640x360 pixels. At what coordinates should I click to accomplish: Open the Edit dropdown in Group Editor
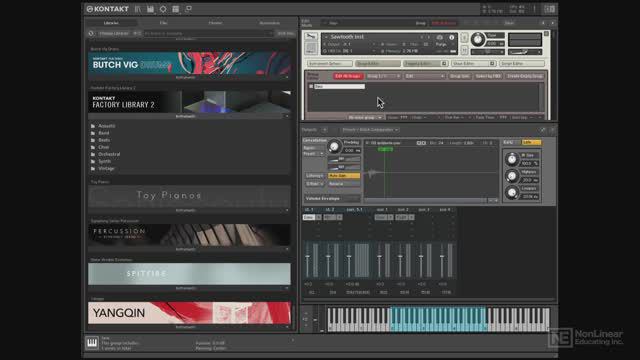point(424,76)
